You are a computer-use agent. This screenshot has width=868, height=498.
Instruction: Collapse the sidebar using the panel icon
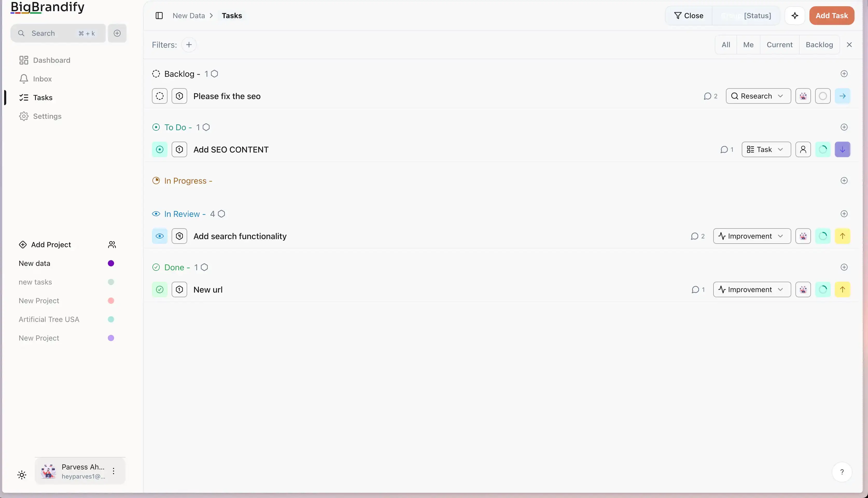point(159,15)
